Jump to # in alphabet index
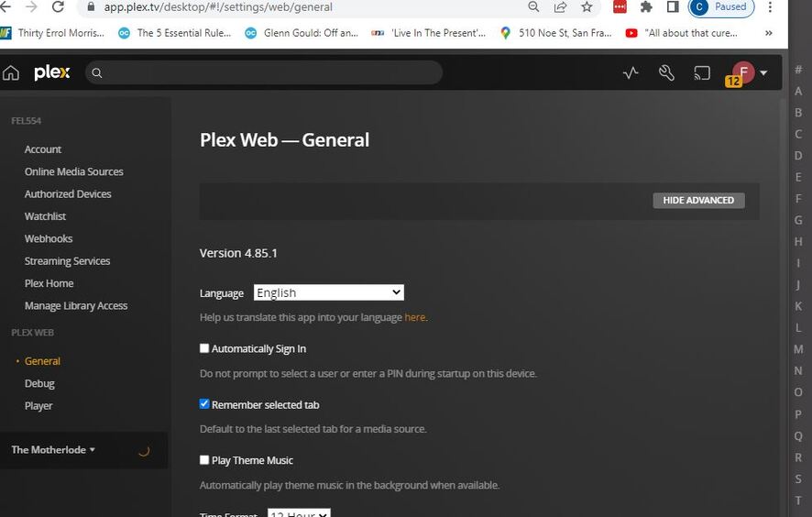 tap(798, 70)
